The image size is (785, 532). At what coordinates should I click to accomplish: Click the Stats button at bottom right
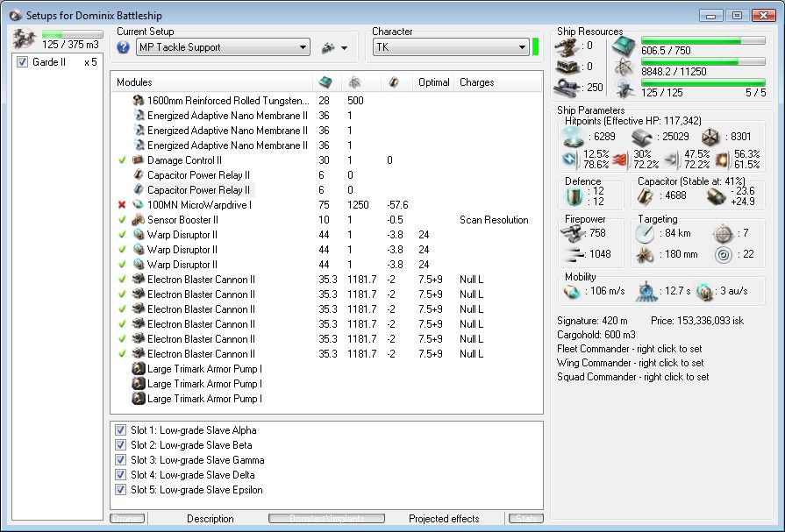526,519
